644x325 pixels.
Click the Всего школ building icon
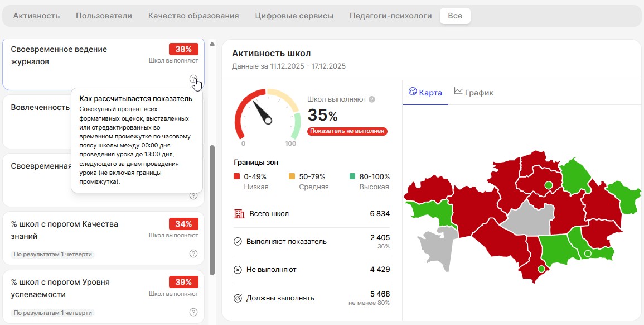point(239,214)
